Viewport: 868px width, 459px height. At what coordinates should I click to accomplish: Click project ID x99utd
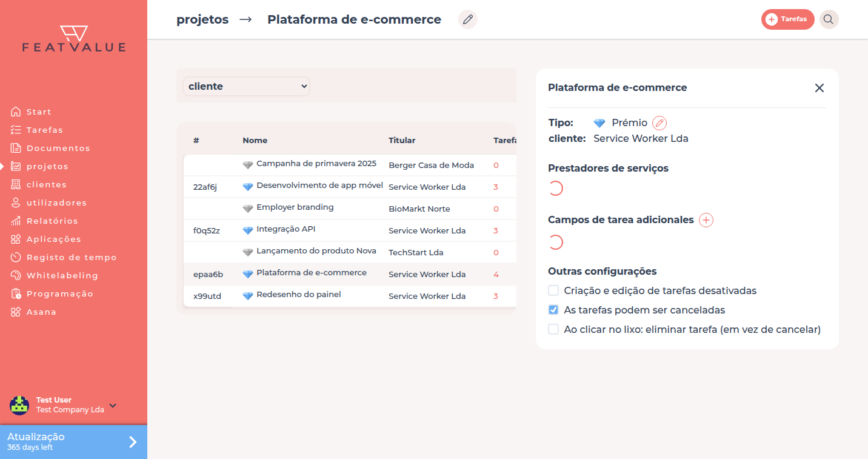click(x=207, y=297)
